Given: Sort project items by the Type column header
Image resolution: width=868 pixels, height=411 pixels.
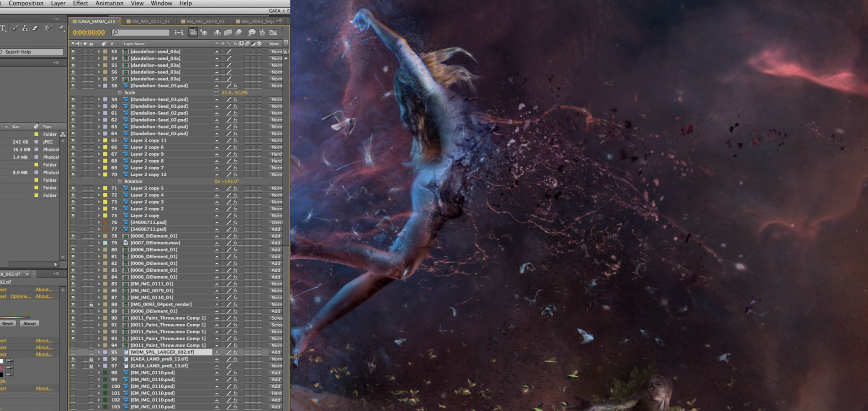Looking at the screenshot, I should pos(47,126).
